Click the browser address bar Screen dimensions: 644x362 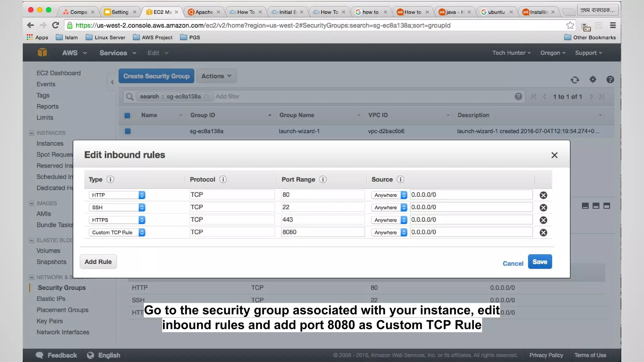coord(319,25)
